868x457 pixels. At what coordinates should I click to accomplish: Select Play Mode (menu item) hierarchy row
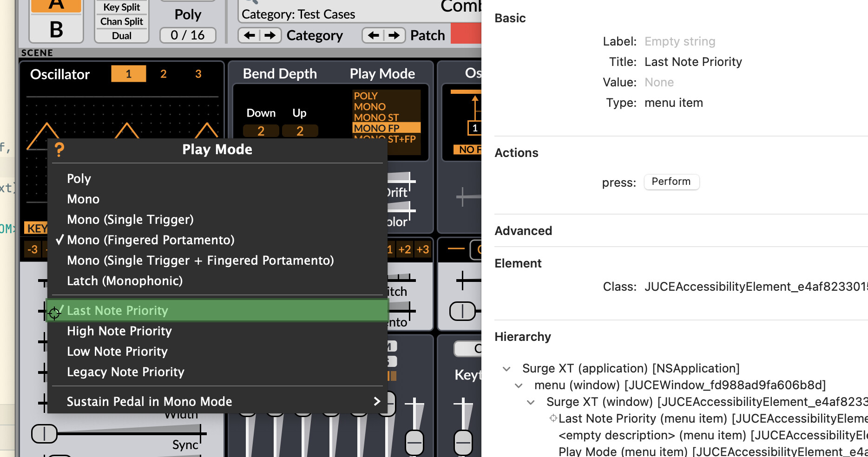coord(713,451)
